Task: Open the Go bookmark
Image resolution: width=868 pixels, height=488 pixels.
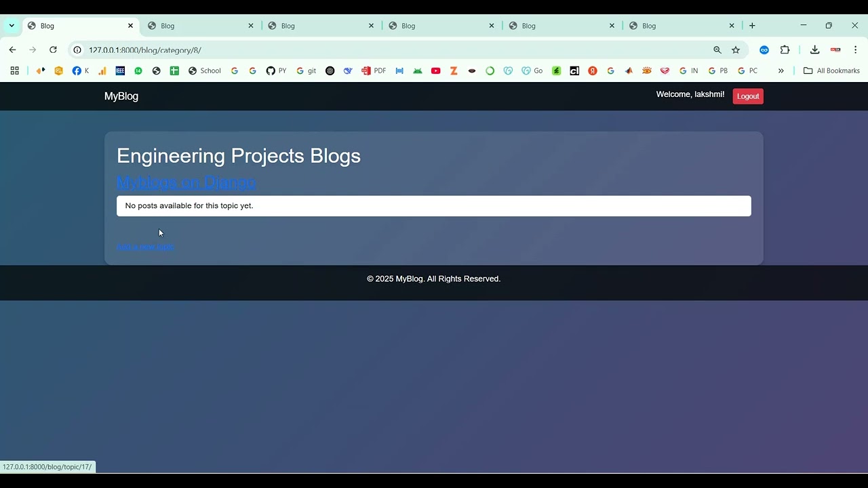Action: click(532, 70)
